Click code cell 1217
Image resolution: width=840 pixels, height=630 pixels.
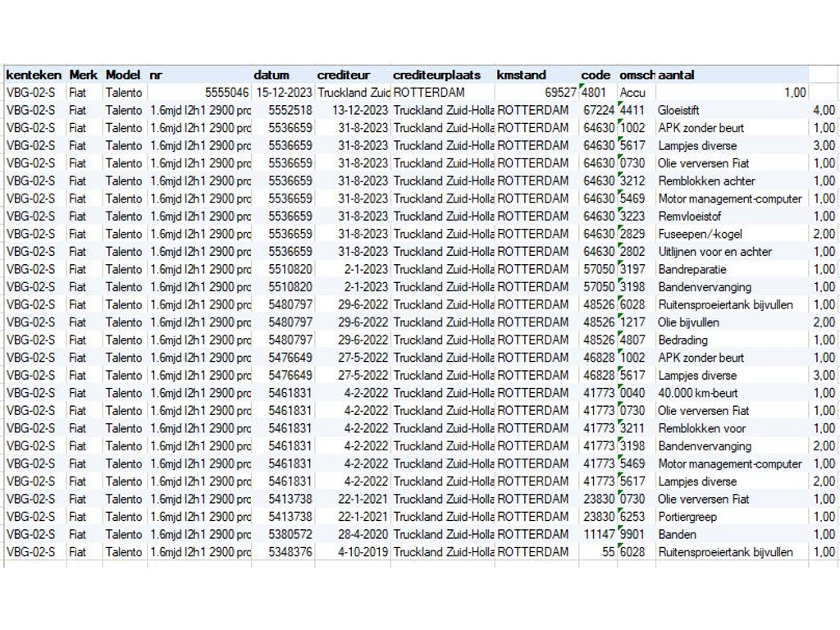coord(637,322)
